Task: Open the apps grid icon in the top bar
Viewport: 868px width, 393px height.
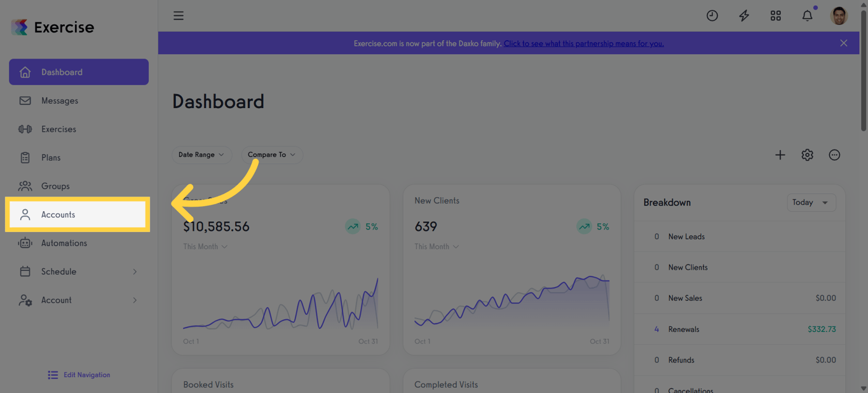Action: 775,15
